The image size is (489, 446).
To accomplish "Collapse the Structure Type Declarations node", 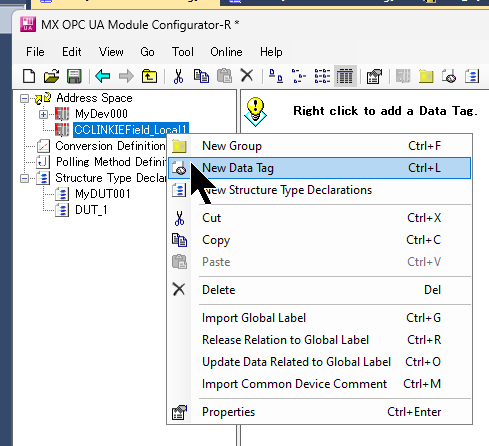I will (24, 178).
